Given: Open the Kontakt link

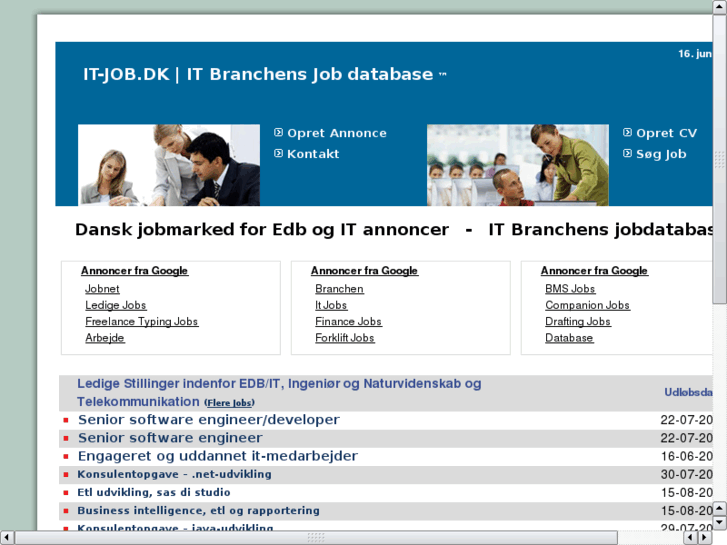Looking at the screenshot, I should pos(313,154).
